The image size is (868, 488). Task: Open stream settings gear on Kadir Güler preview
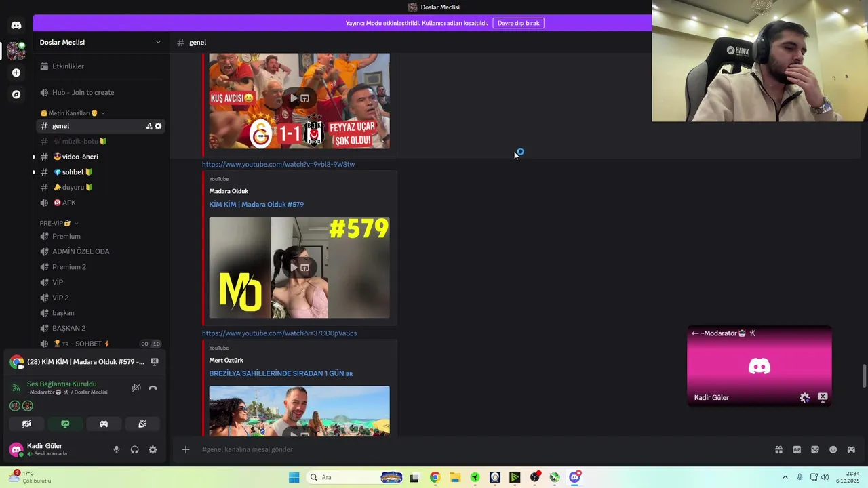[804, 398]
